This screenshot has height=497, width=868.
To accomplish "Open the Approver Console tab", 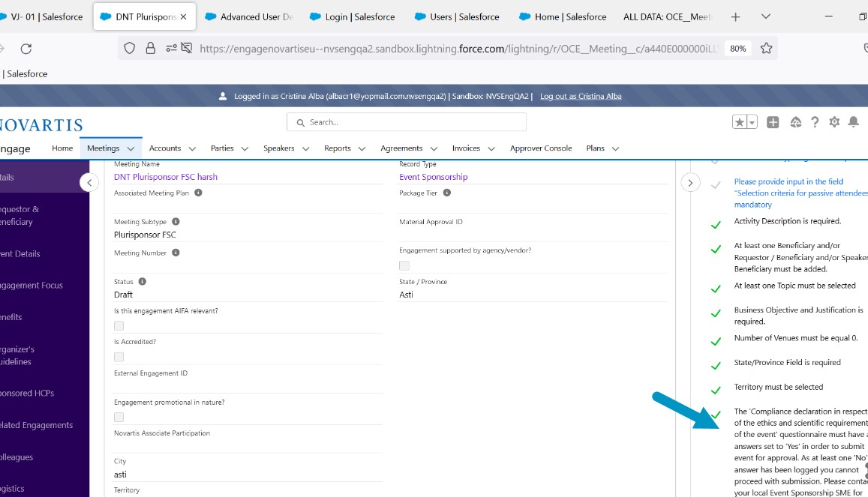I will [x=541, y=148].
